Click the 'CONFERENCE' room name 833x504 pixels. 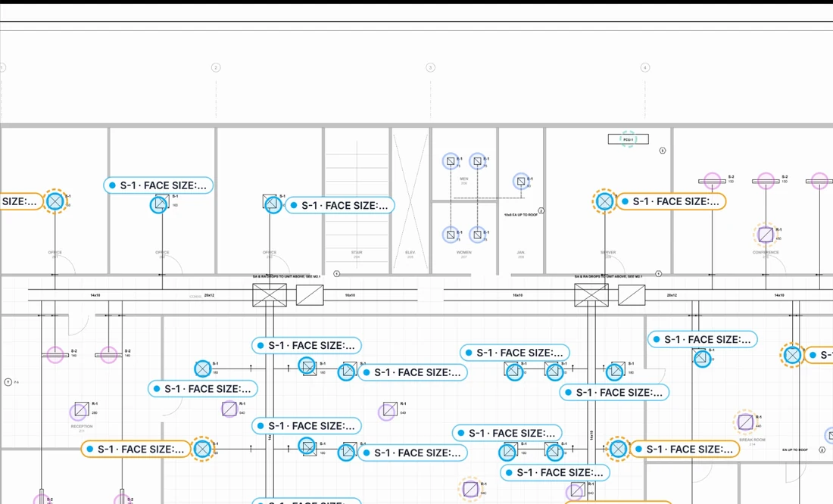click(766, 252)
